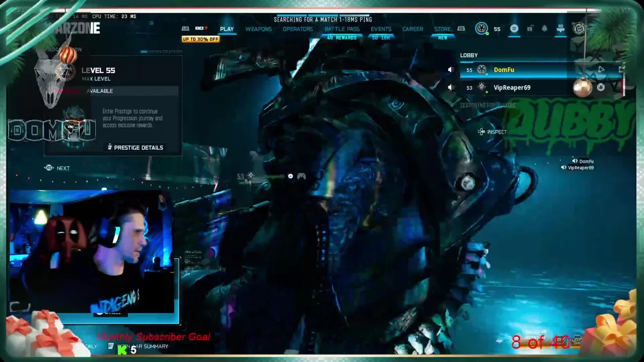This screenshot has width=644, height=362.
Task: Click the prestige helmet emblem thumbnail
Action: pyautogui.click(x=74, y=126)
